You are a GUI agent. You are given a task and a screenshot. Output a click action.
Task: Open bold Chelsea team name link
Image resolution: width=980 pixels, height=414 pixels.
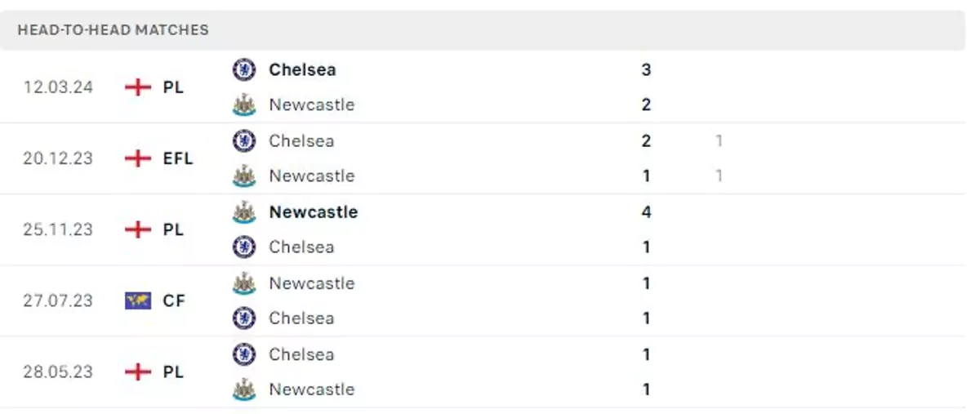tap(302, 70)
